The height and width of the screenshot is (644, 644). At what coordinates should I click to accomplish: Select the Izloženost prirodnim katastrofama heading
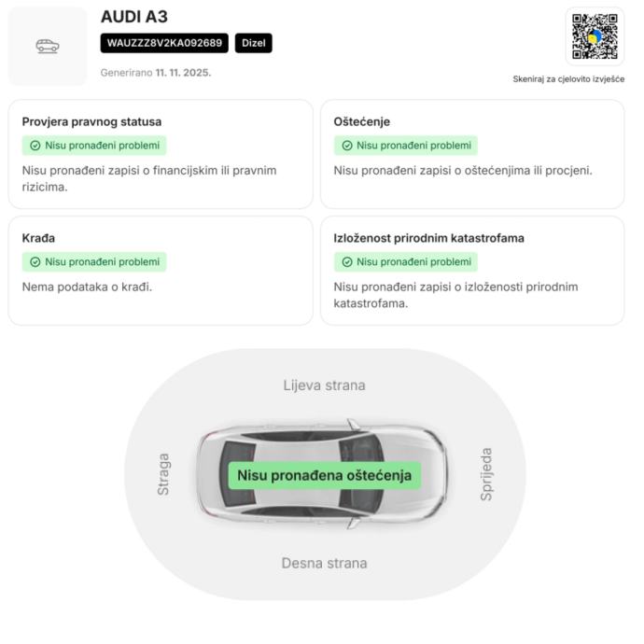pos(428,238)
